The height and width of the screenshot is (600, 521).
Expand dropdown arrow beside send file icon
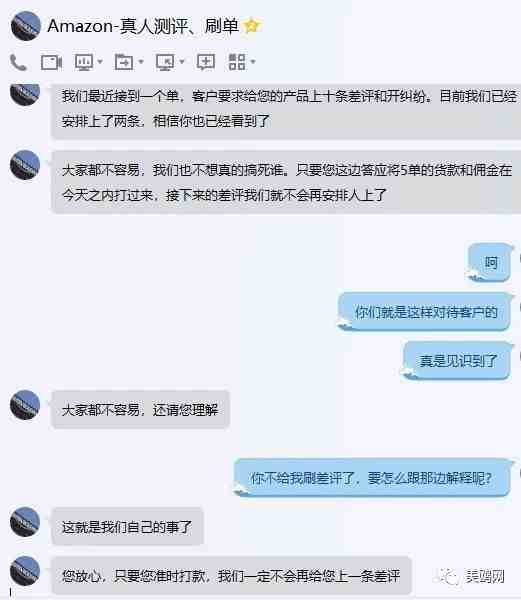point(140,62)
